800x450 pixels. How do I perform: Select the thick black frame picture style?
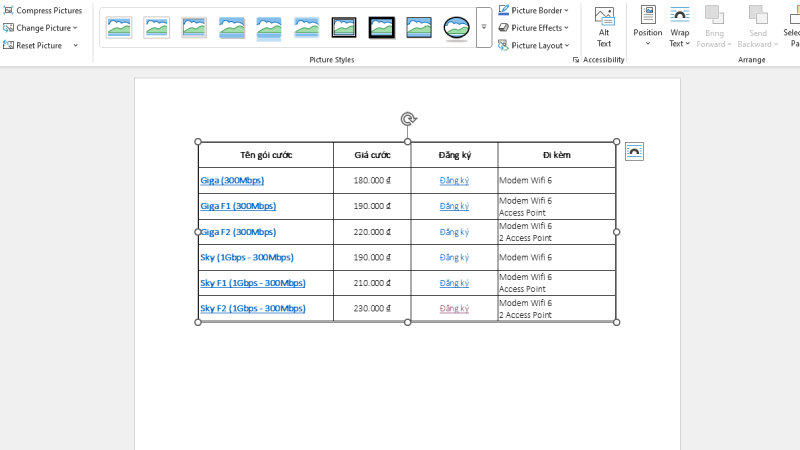pyautogui.click(x=382, y=27)
